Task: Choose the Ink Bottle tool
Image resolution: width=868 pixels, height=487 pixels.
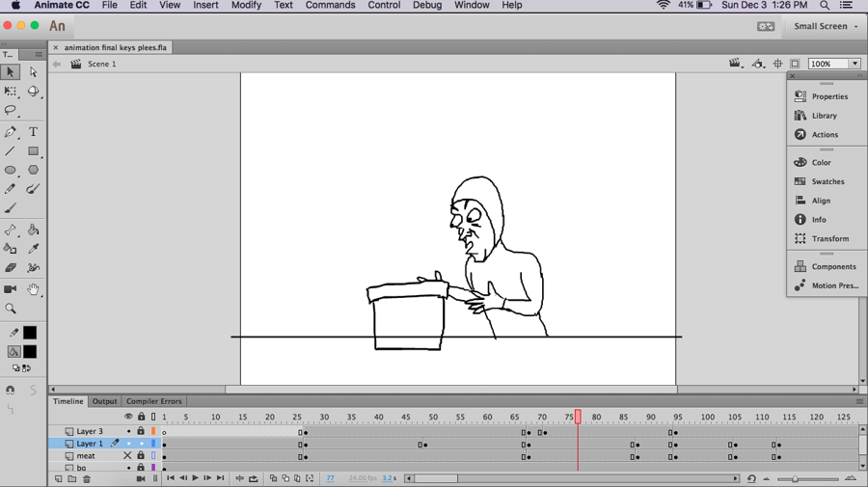Action: tap(10, 249)
